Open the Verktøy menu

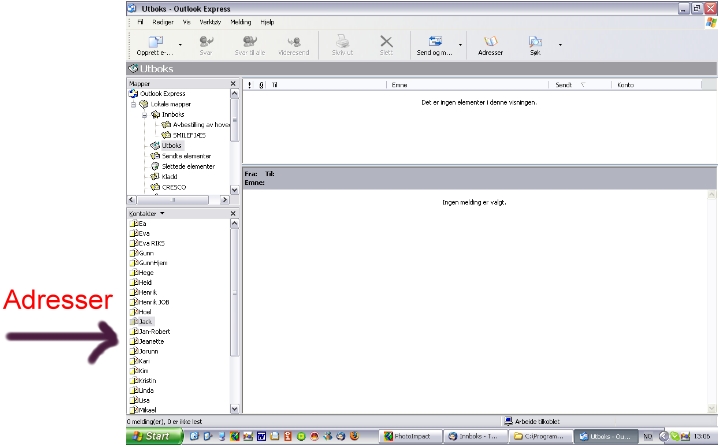point(210,22)
